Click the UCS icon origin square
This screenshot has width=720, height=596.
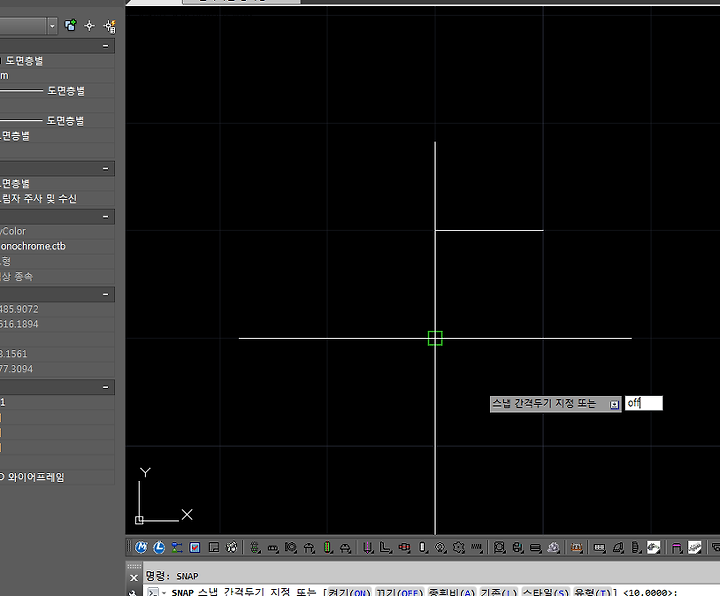139,520
